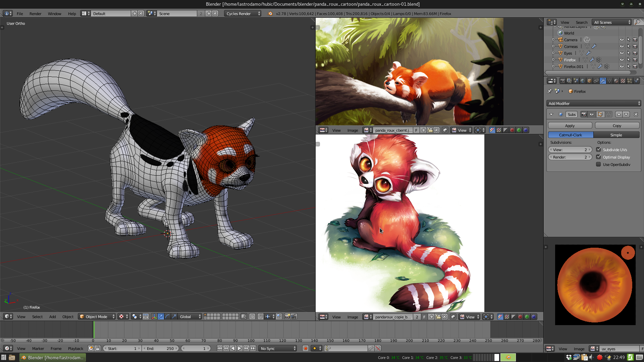Toggle the snap magnet icon in 3D view header
Image resolution: width=644 pixels, height=362 pixels.
(260, 316)
